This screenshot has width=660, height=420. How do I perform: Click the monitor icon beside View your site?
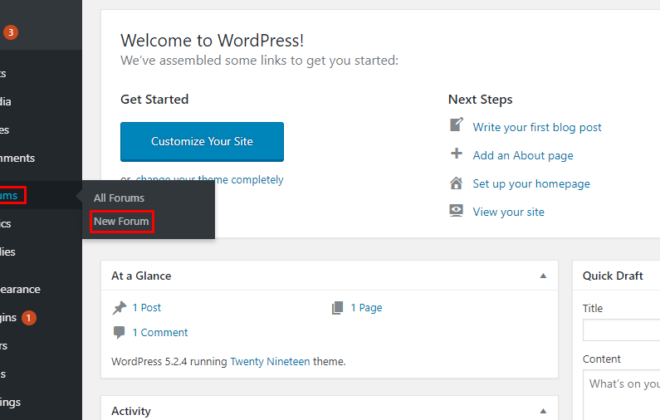(456, 210)
